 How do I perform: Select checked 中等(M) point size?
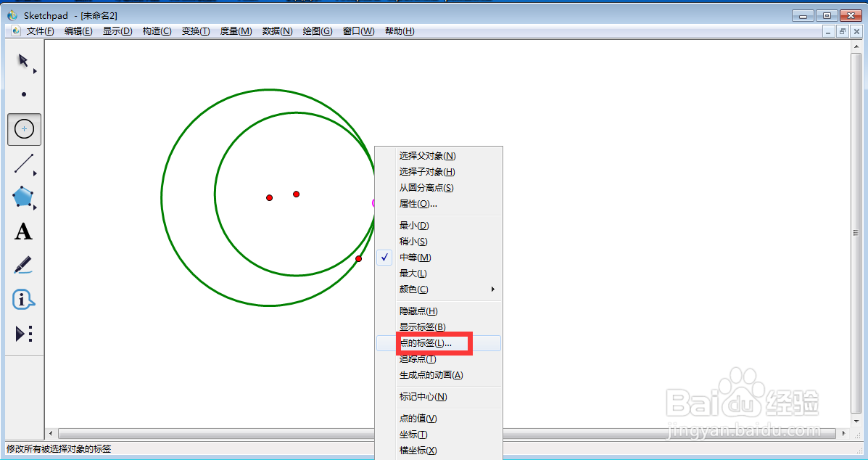(439, 258)
